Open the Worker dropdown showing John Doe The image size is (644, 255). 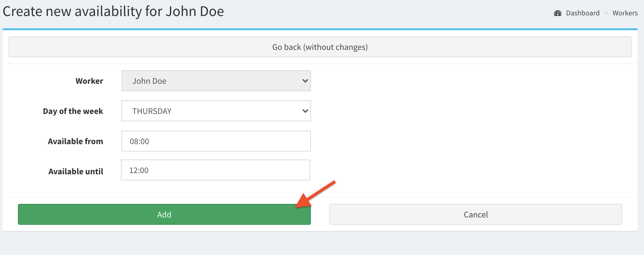(x=216, y=81)
